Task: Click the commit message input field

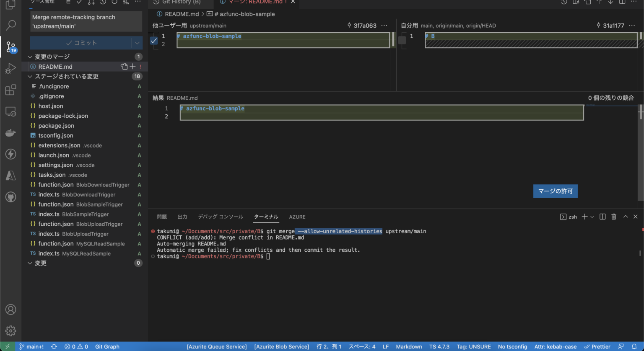Action: click(86, 21)
